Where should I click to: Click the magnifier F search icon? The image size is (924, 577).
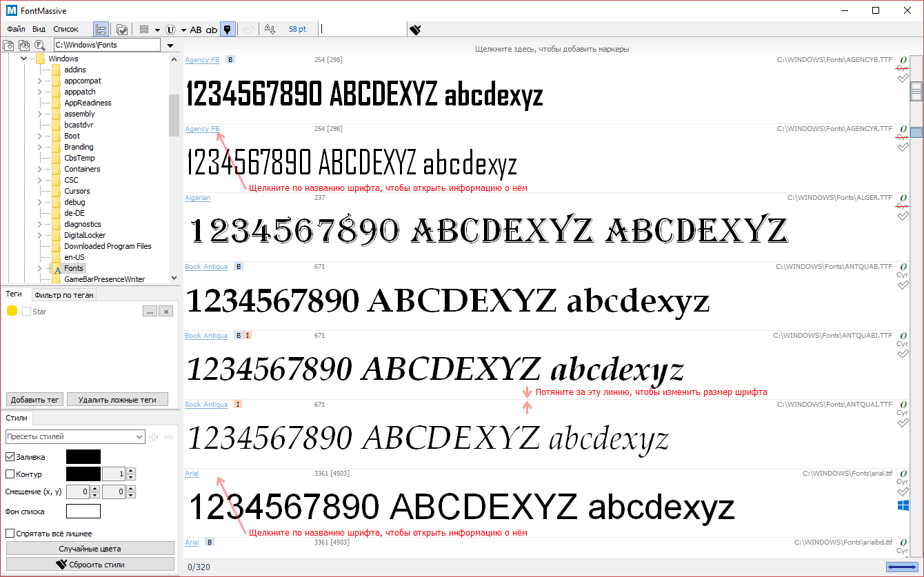click(39, 45)
